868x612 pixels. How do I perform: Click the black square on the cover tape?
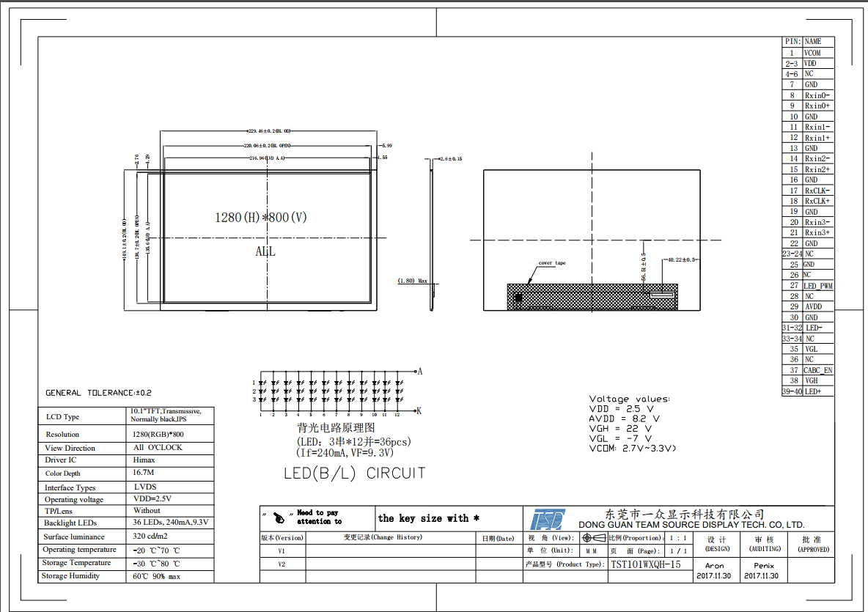coord(518,298)
